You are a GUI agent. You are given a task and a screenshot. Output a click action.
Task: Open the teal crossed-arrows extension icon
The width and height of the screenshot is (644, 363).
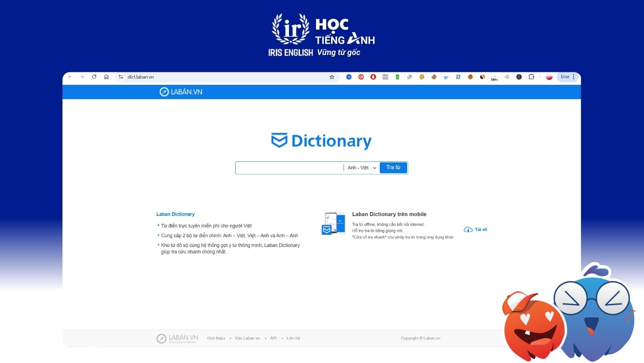coord(458,77)
